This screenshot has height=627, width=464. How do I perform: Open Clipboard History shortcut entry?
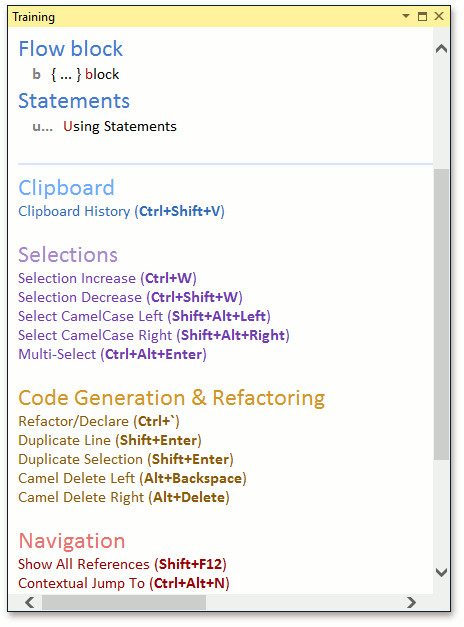[122, 211]
